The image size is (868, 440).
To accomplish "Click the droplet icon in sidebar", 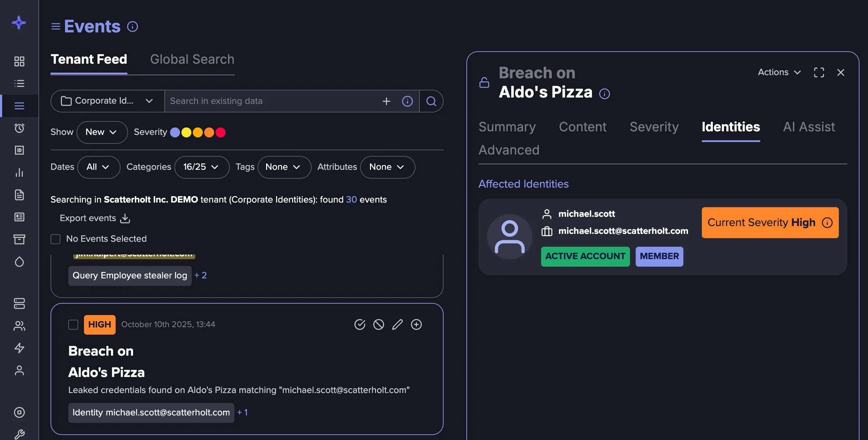I will pos(19,262).
